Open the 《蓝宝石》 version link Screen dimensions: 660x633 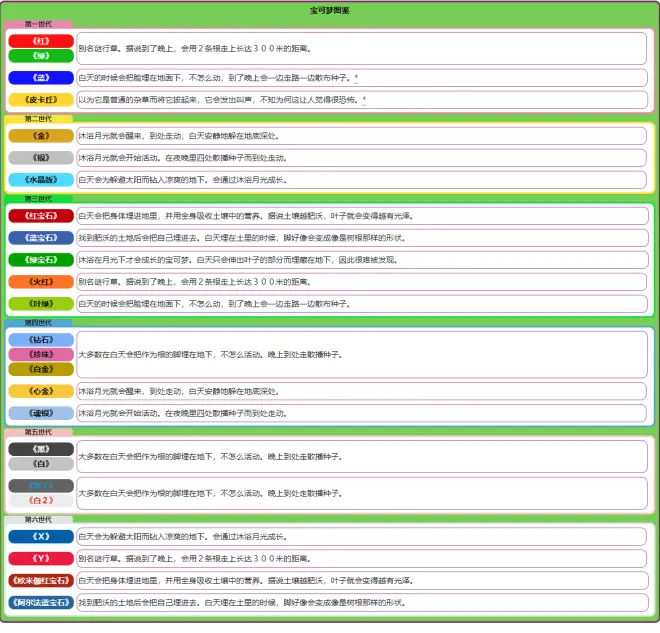pyautogui.click(x=41, y=238)
